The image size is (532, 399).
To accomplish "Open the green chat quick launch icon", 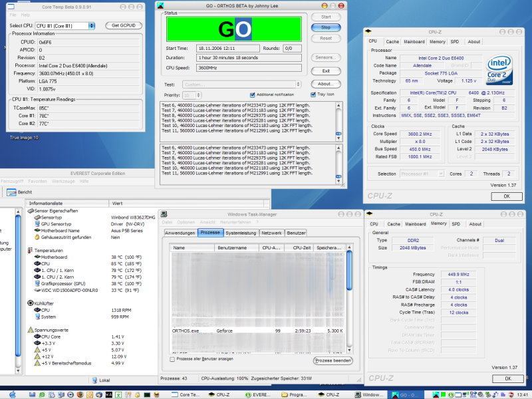I will coord(42,394).
